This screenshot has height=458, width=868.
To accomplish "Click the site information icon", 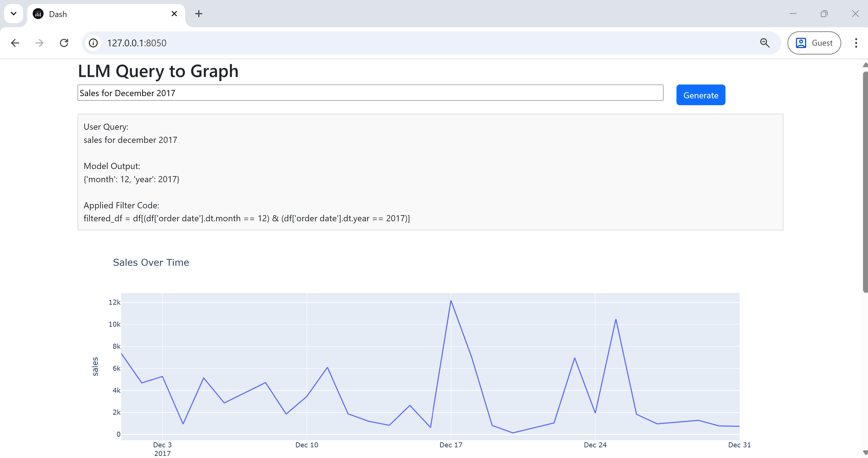I will coord(93,43).
